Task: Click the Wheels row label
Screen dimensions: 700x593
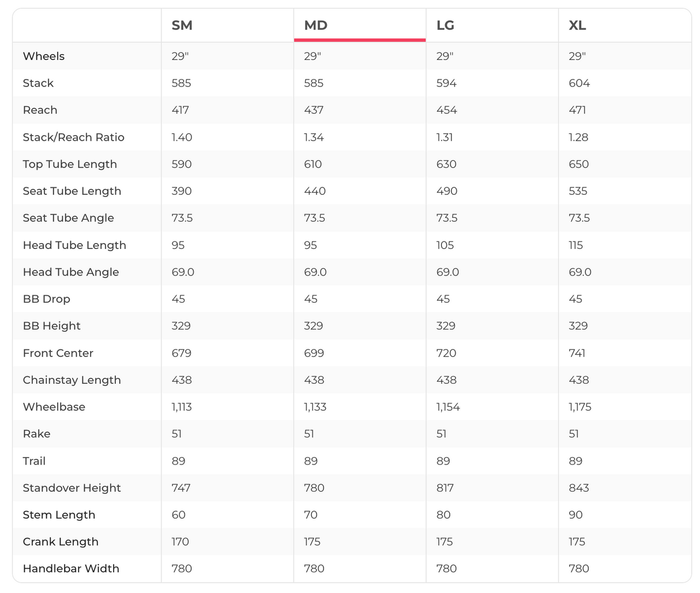Action: point(44,56)
